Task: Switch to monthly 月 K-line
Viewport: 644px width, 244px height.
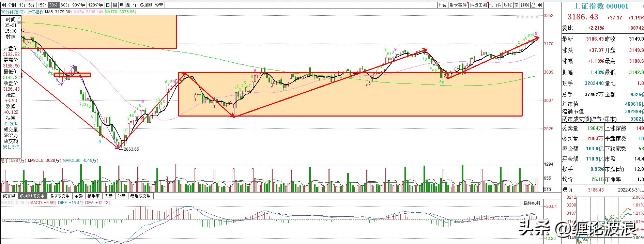Action: click(121, 5)
